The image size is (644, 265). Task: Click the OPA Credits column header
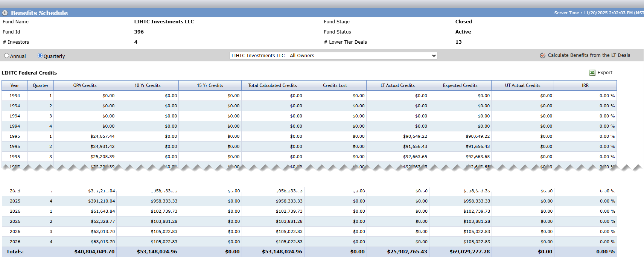point(85,85)
